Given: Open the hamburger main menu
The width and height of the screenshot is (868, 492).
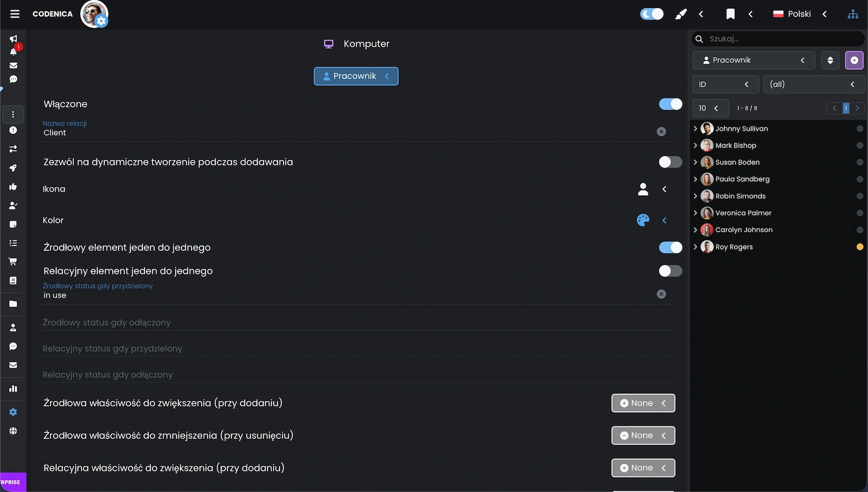Looking at the screenshot, I should coord(15,14).
